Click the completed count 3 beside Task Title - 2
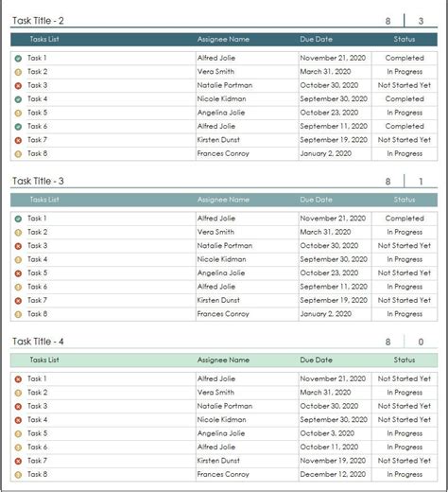 point(421,21)
